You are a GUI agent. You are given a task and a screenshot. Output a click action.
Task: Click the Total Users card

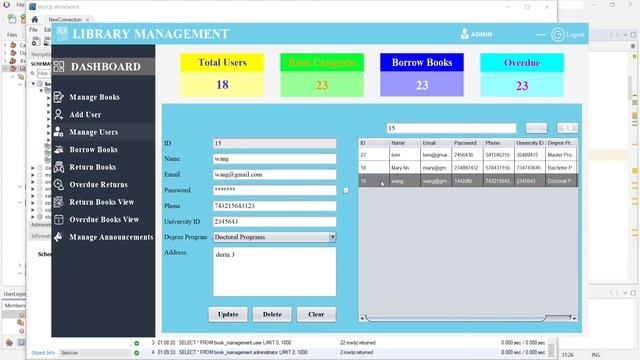(x=222, y=75)
